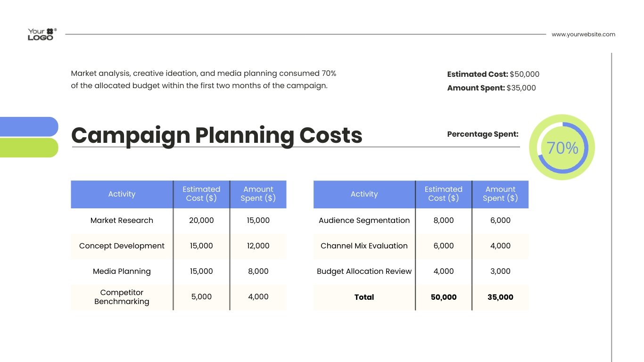Select the Percentage Spent: label
The image size is (644, 362).
click(483, 134)
